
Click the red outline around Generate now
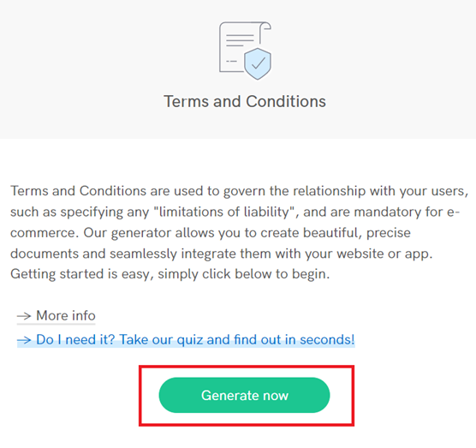247,367
